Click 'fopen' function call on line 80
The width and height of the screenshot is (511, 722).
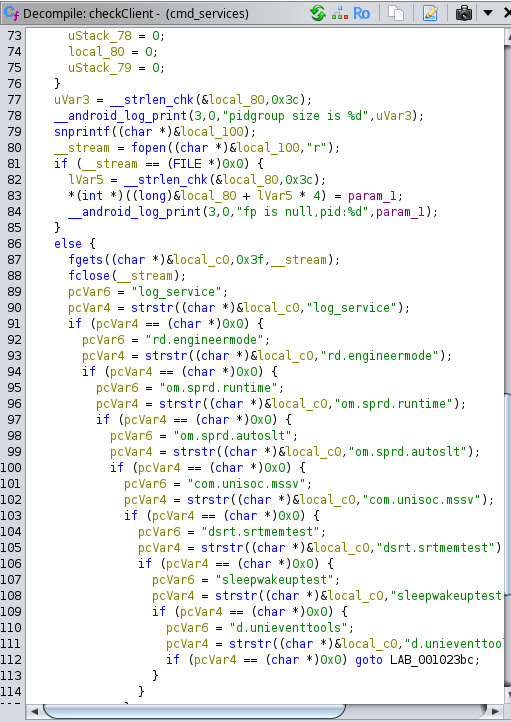(x=148, y=148)
